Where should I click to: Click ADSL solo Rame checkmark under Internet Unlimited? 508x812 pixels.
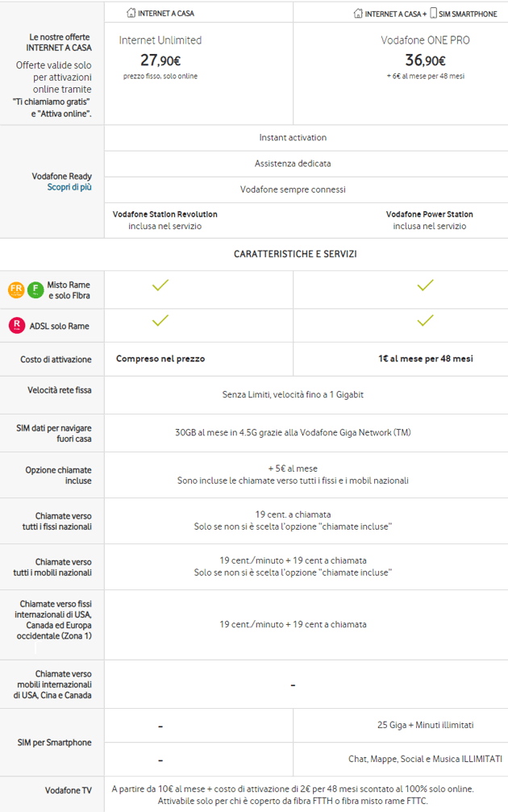160,321
